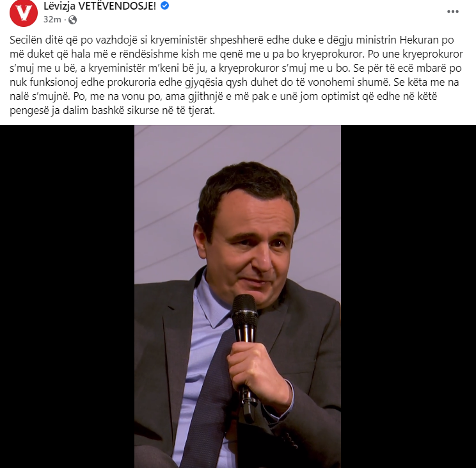
Task: Click the globe public audience icon
Action: point(72,20)
